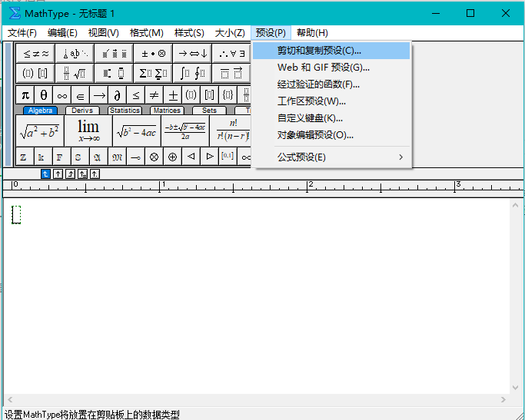
Task: Insert the circled times ⊗ symbol
Action: tap(154, 157)
